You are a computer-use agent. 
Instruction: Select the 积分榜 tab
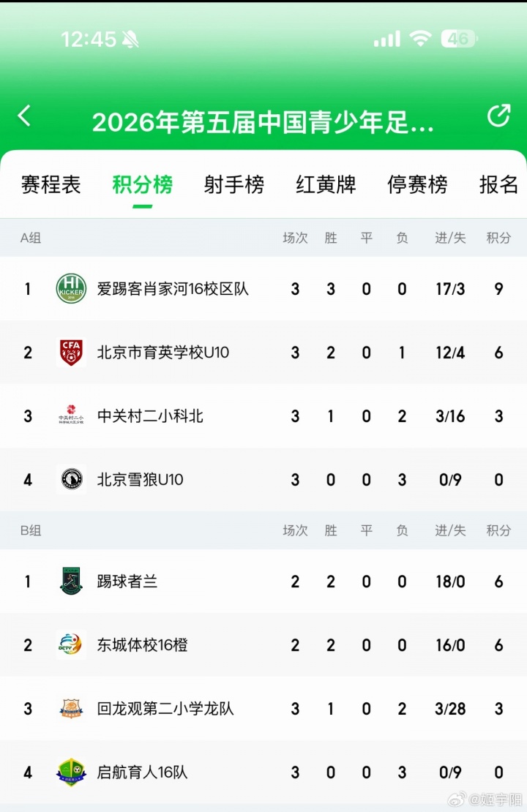142,185
